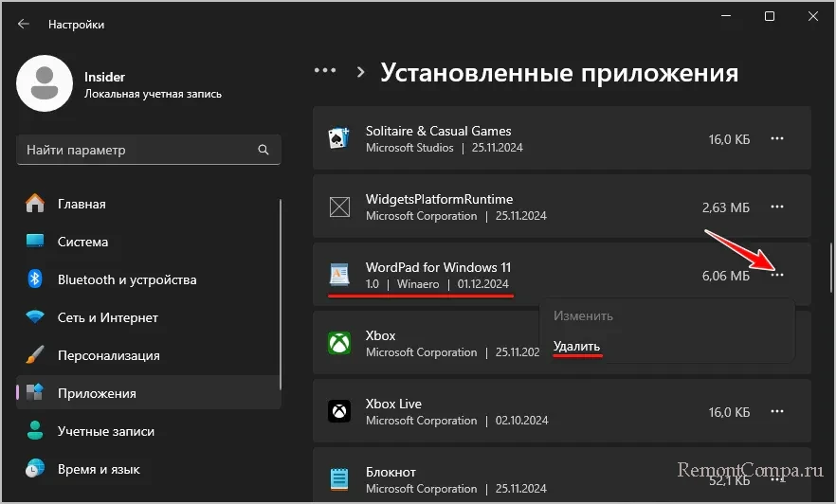Open the Главная home section

[148, 204]
